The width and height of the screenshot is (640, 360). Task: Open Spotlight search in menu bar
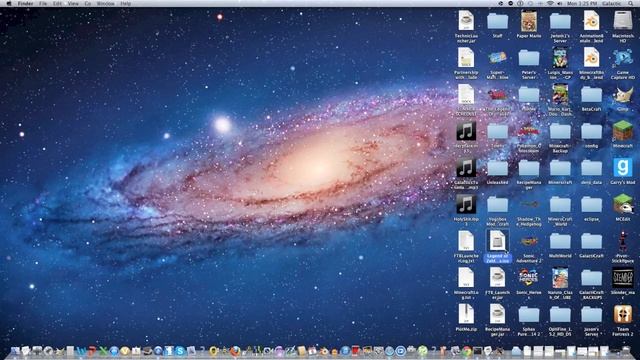click(x=630, y=3)
